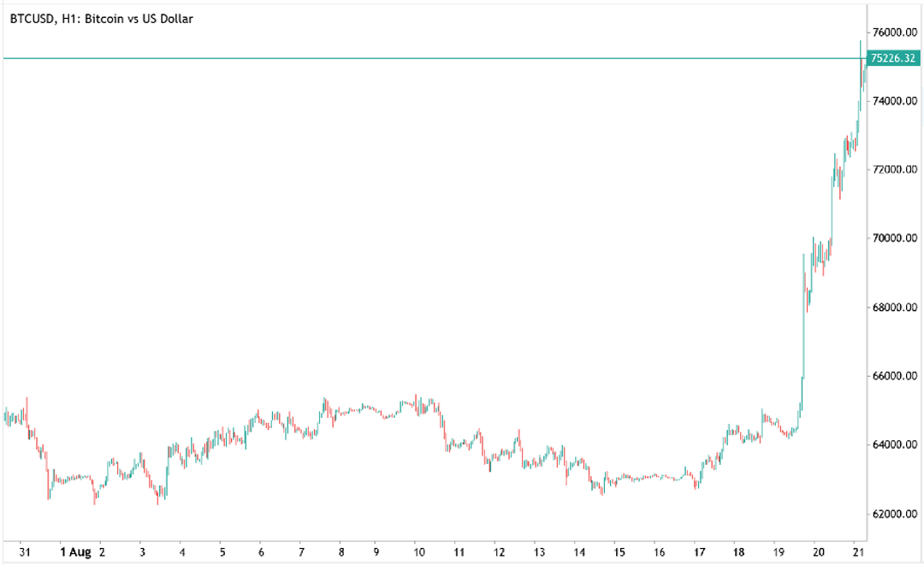Click date label 6 on time axis
Viewport: 924px width, 566px height.
tap(261, 552)
